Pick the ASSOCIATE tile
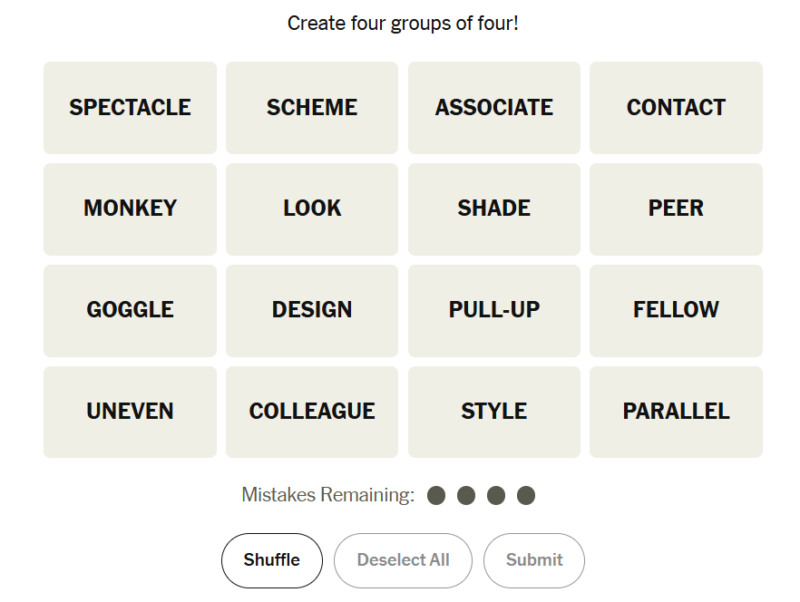Image resolution: width=800 pixels, height=602 pixels. (494, 108)
